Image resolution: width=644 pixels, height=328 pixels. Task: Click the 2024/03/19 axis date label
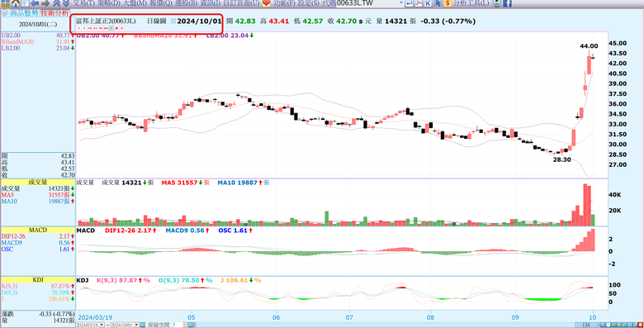pyautogui.click(x=95, y=317)
